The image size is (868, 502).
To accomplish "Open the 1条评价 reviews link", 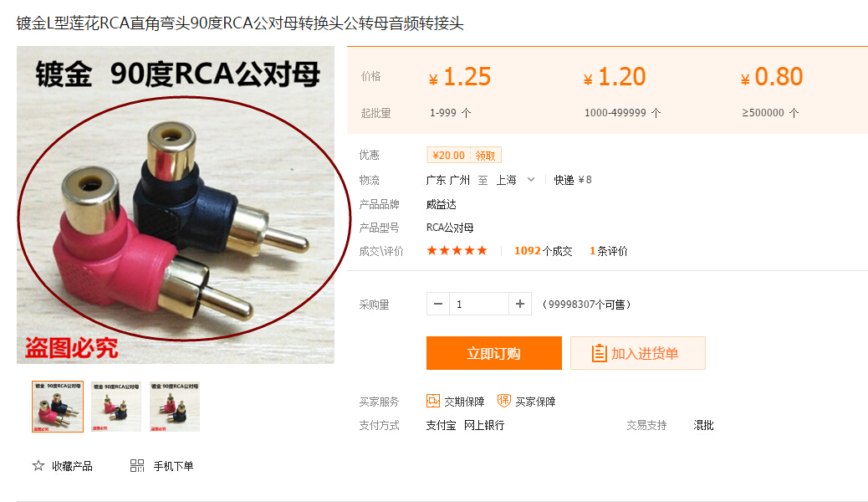I will 609,251.
